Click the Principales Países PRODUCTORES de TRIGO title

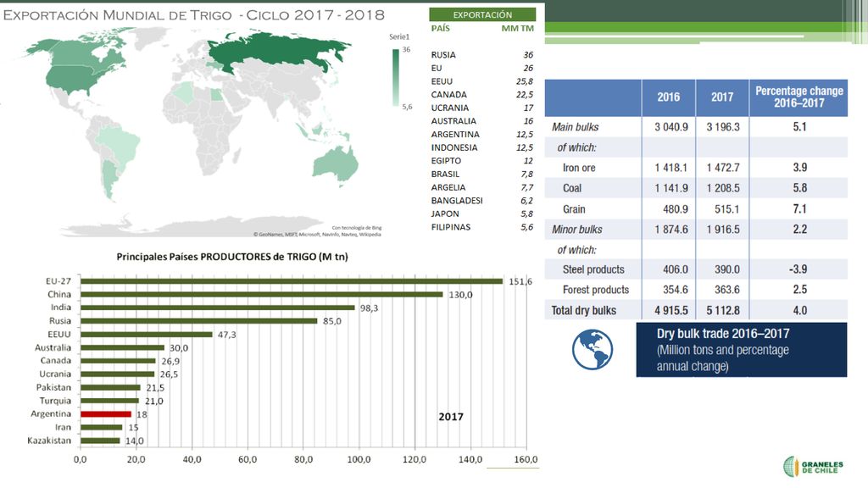232,257
